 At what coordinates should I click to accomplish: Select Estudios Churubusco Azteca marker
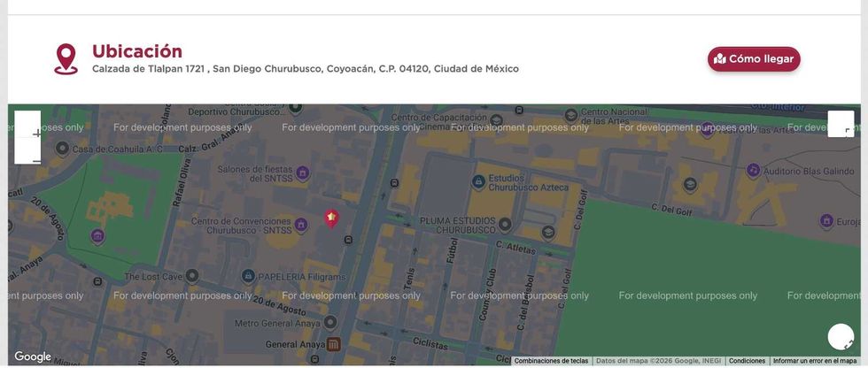478,180
